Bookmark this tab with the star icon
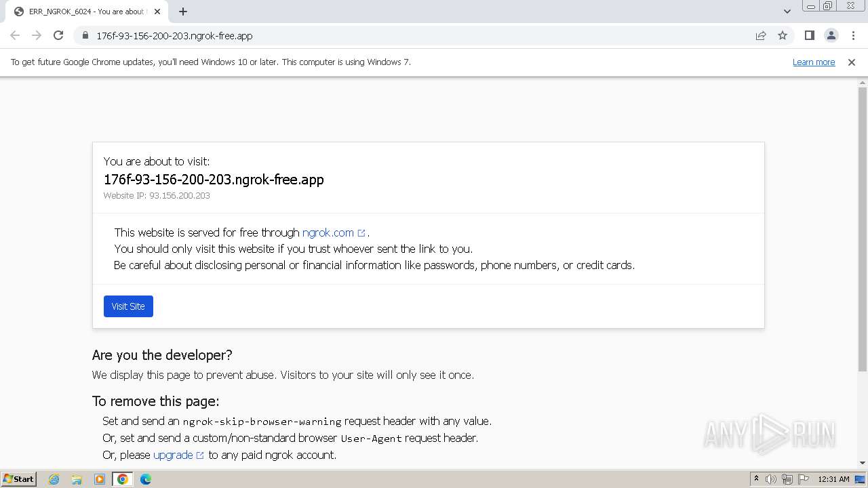Screen dimensions: 868x488 783,36
